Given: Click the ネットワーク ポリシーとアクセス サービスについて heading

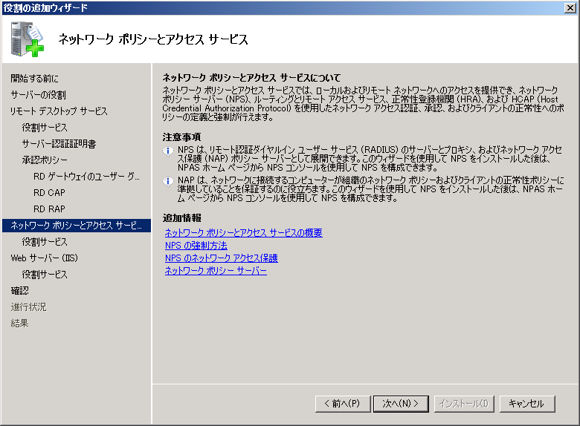Looking at the screenshot, I should 252,78.
